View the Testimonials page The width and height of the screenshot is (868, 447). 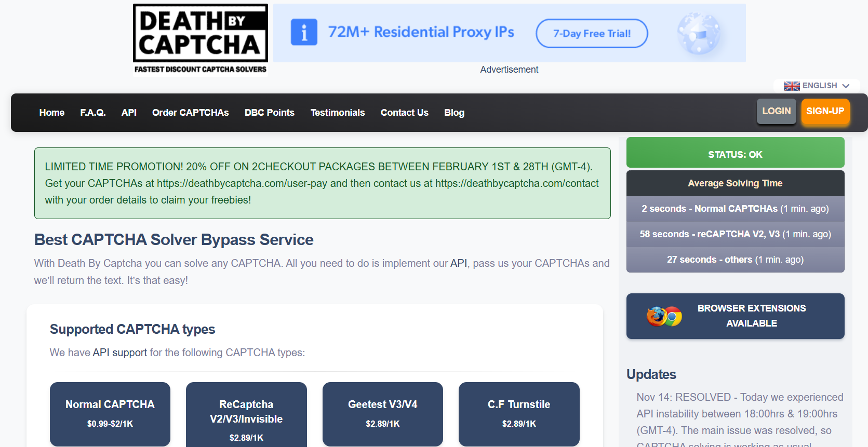[338, 113]
